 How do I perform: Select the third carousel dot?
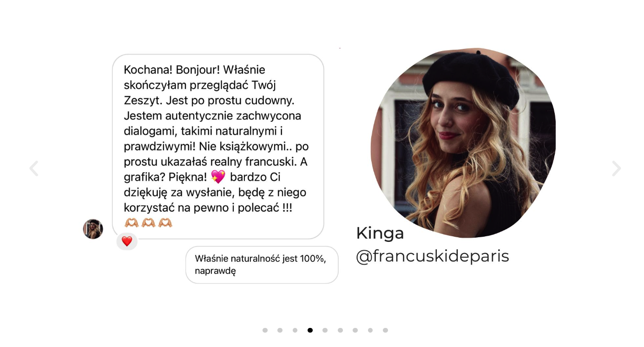295,330
